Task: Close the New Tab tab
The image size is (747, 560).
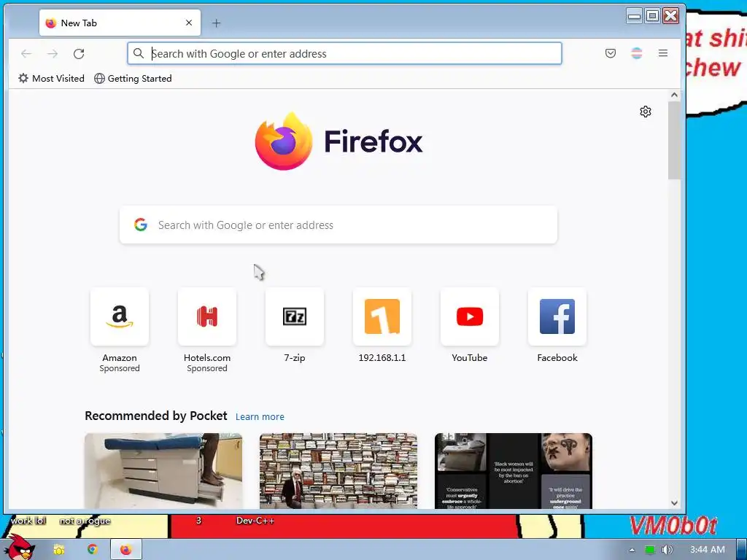Action: click(x=189, y=23)
